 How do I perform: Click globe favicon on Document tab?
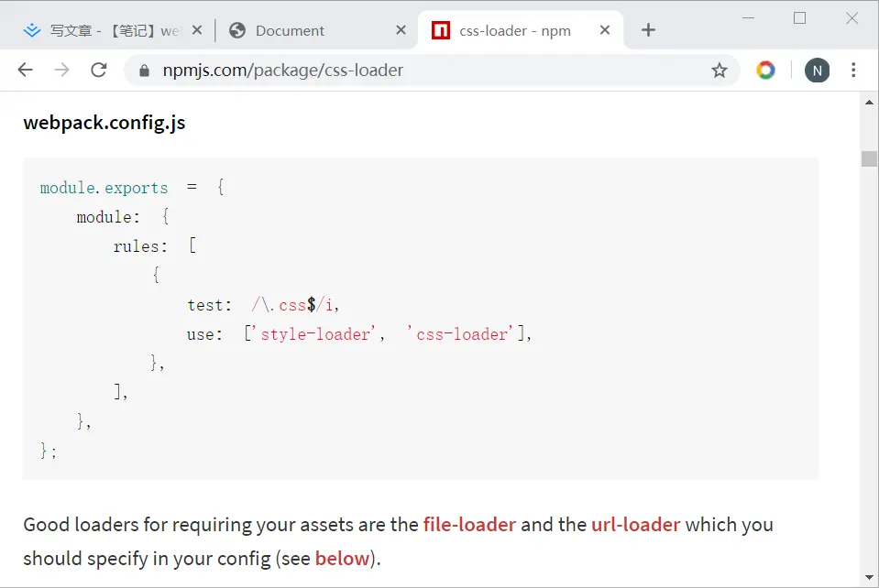pos(237,30)
